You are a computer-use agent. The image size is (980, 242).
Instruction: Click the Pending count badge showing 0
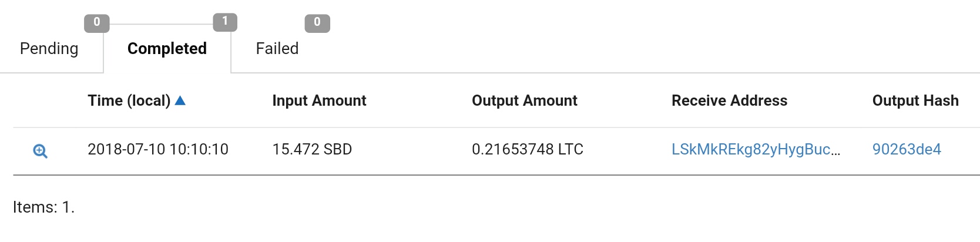pos(97,23)
